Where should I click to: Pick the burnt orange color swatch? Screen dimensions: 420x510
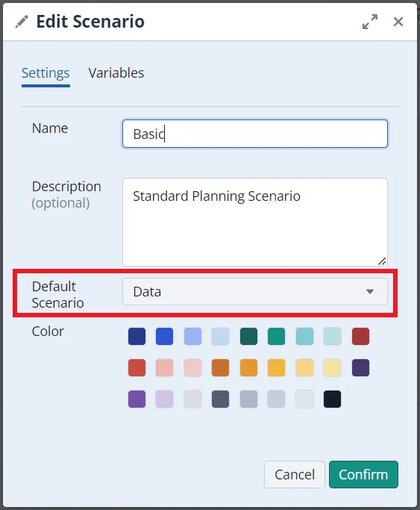pos(220,367)
